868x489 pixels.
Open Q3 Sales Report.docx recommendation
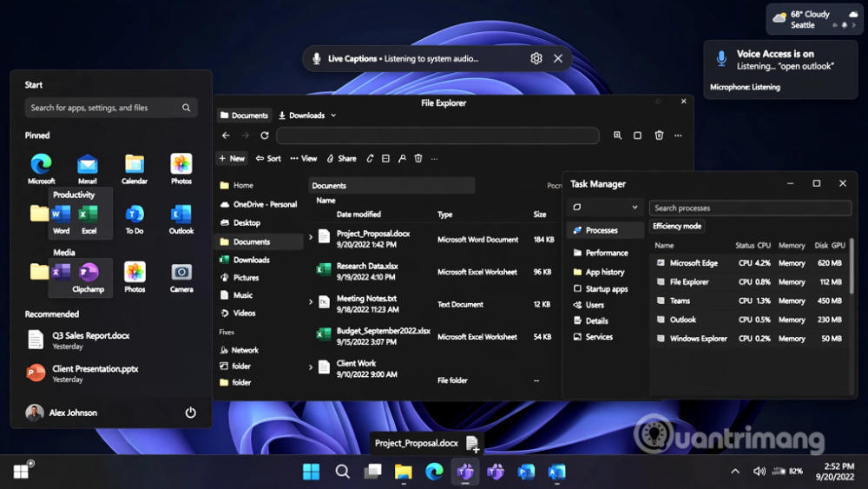[x=79, y=340]
